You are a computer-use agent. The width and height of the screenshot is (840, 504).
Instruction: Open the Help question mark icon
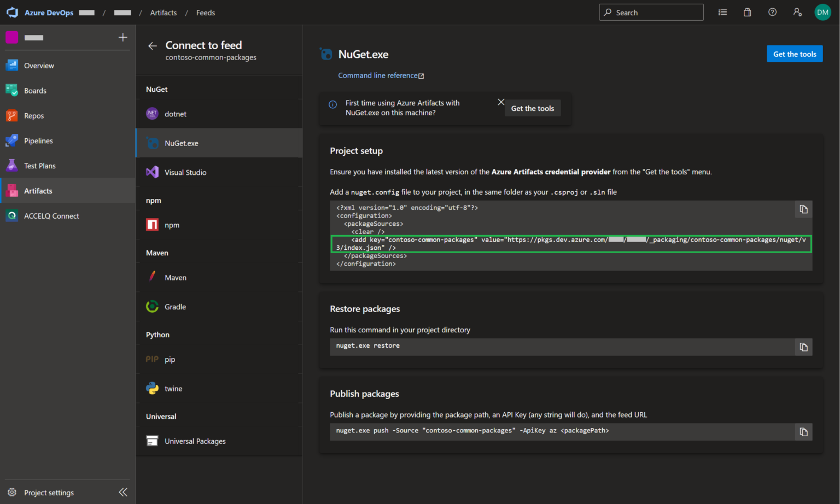772,12
